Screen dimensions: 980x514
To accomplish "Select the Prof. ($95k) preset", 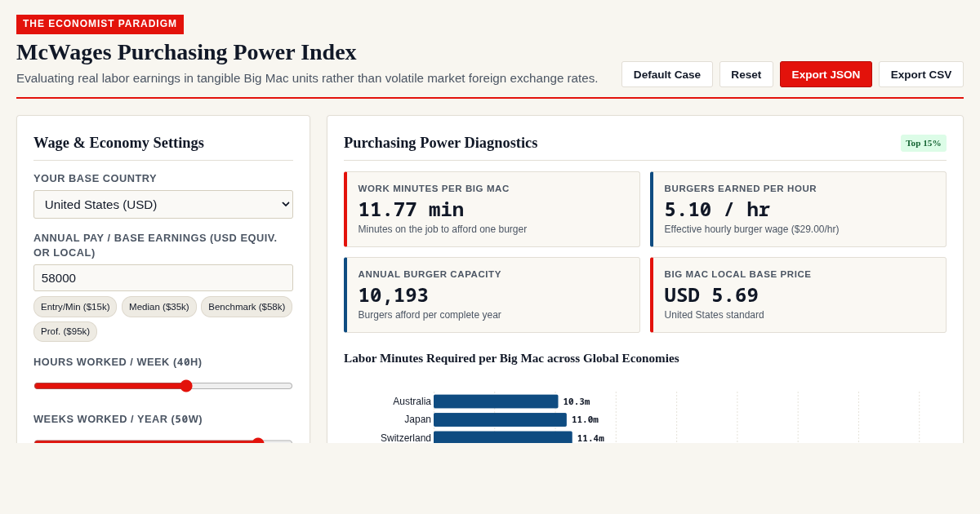I will tap(65, 331).
